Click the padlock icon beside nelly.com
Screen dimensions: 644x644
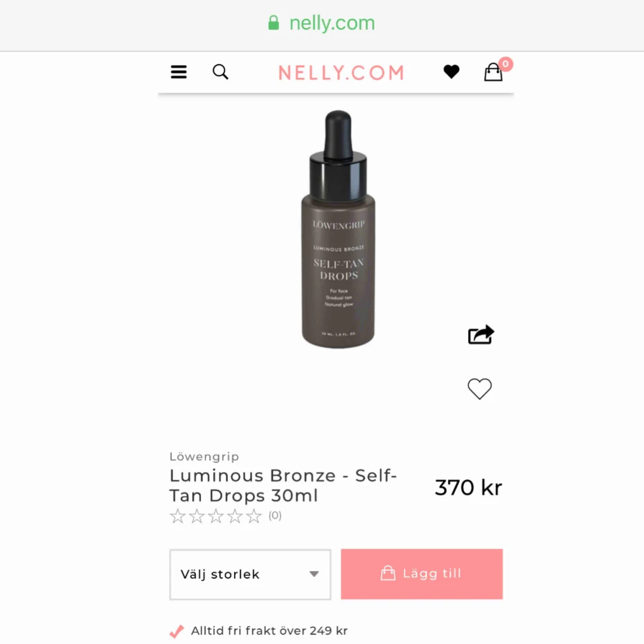(274, 22)
